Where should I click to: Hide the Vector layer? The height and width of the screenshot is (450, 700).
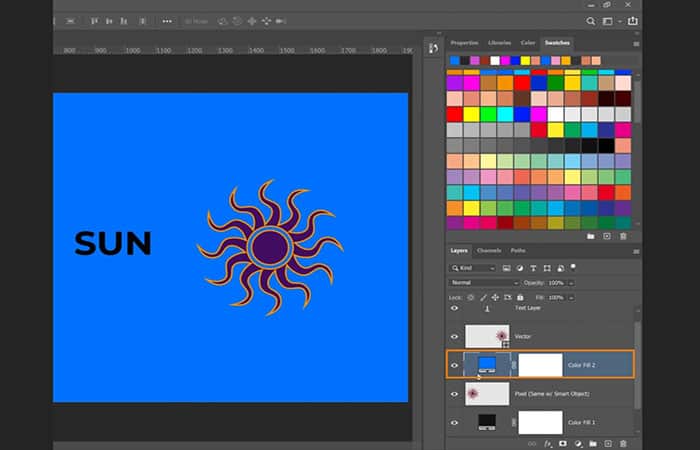click(454, 337)
